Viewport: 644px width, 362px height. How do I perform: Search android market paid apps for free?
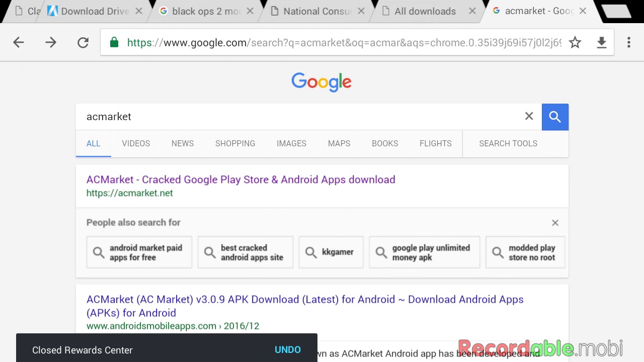139,252
